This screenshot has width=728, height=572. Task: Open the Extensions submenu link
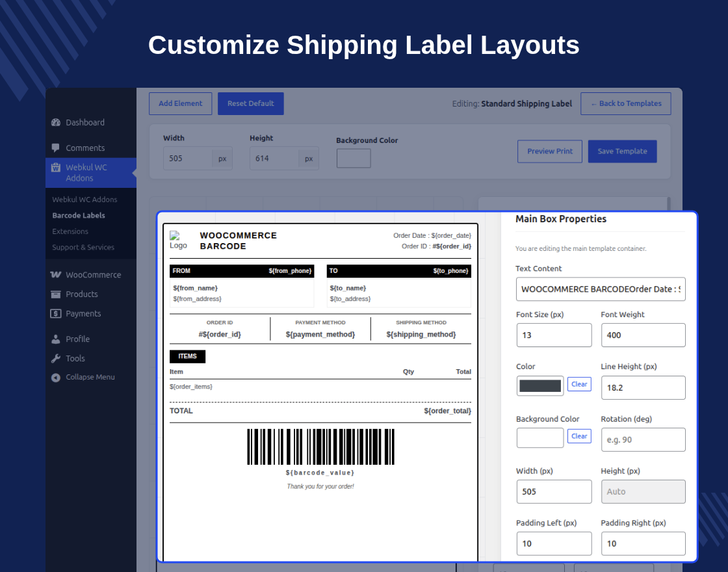coord(70,231)
